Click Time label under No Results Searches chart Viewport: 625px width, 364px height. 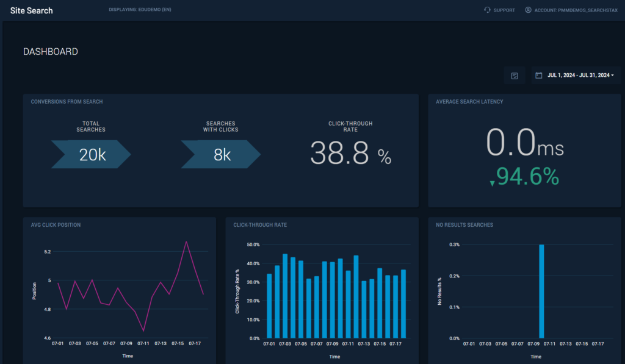point(536,357)
